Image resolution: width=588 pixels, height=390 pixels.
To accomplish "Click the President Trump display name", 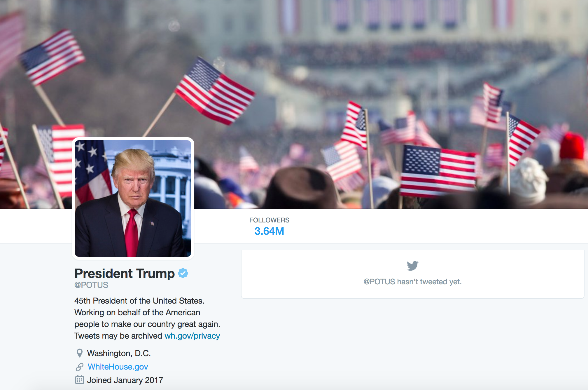I will [125, 274].
